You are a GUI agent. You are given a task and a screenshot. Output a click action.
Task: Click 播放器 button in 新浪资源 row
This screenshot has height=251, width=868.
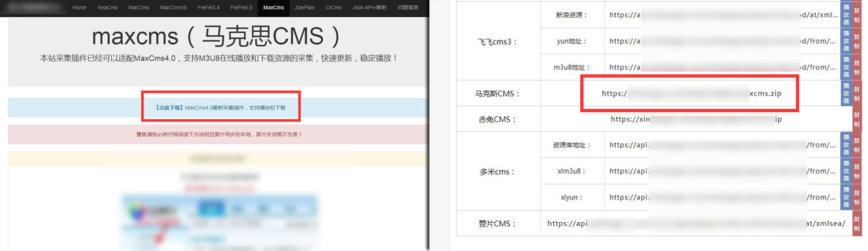tap(846, 15)
